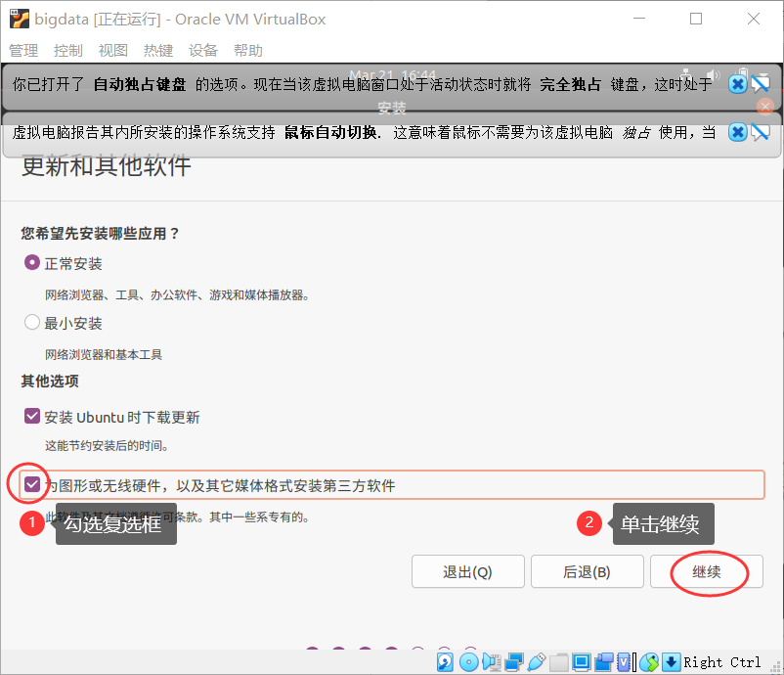Click the keyboard capture arrow icon
784x675 pixels.
[x=671, y=662]
